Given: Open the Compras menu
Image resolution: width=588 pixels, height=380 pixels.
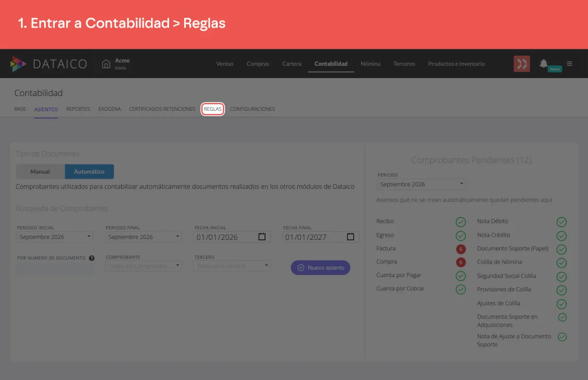Looking at the screenshot, I should [258, 64].
